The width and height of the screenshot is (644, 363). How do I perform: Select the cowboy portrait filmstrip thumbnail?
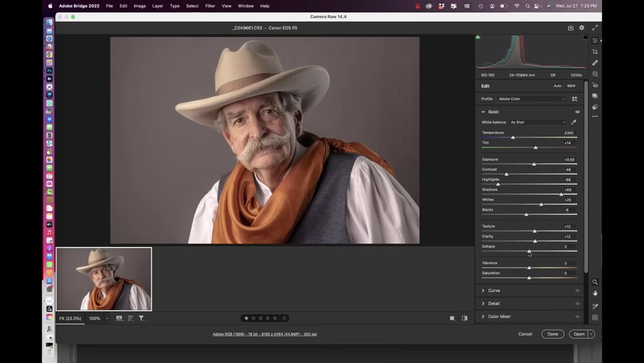click(x=104, y=279)
